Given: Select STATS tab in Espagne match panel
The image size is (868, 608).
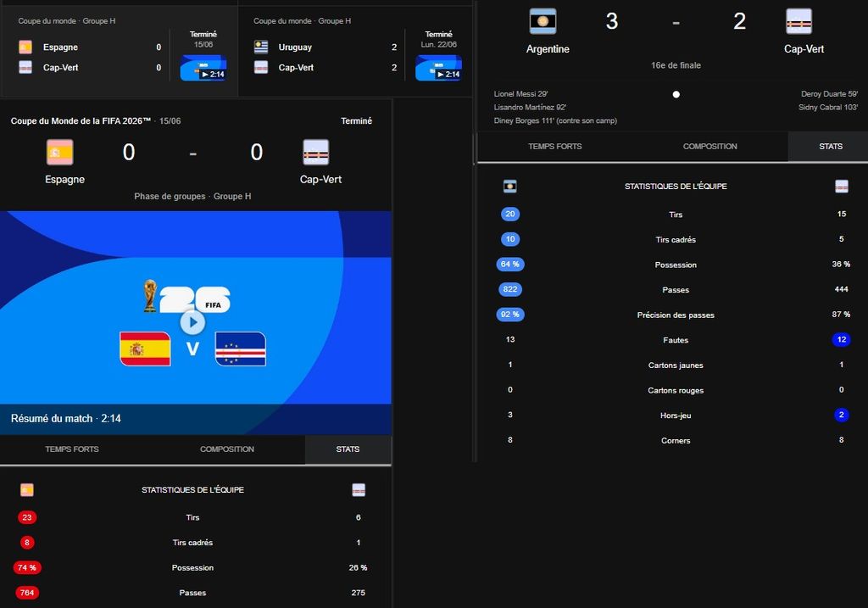Looking at the screenshot, I should tap(348, 449).
